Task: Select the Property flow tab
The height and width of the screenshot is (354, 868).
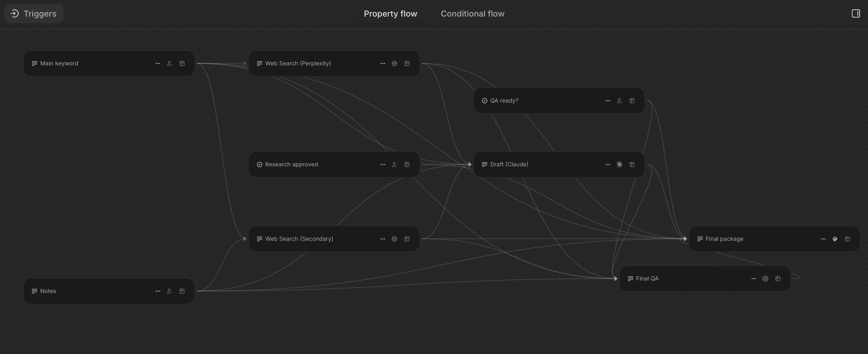Action: [x=390, y=13]
